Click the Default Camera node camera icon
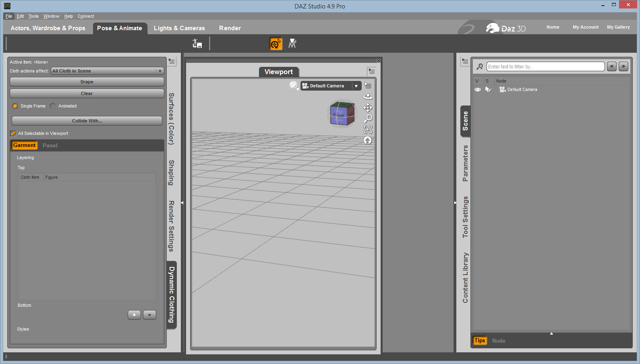The height and width of the screenshot is (364, 640). [x=502, y=89]
